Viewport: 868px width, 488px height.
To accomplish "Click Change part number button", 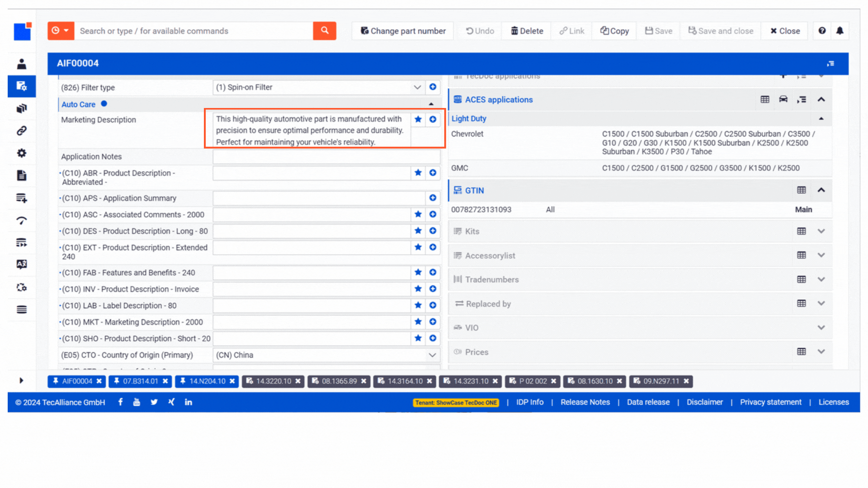I will (x=403, y=31).
